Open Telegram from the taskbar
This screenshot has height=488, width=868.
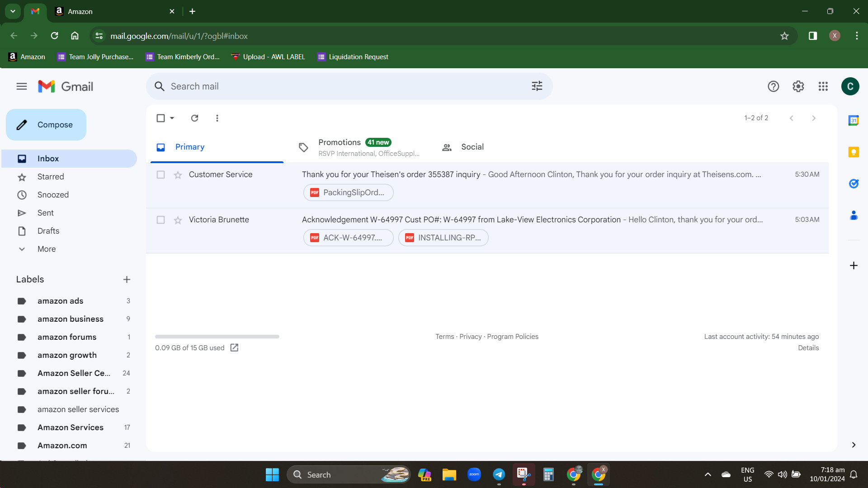(x=499, y=474)
